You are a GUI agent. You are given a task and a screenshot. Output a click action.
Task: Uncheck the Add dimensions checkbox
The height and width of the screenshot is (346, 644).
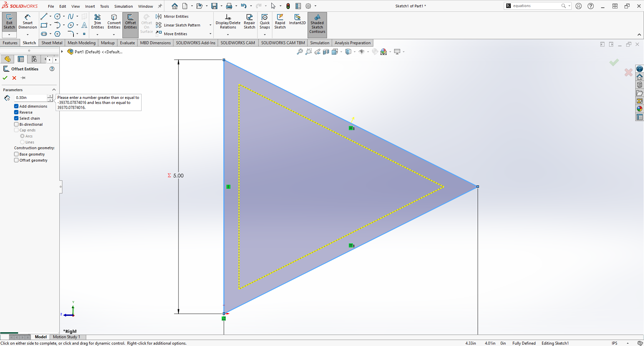coord(16,106)
